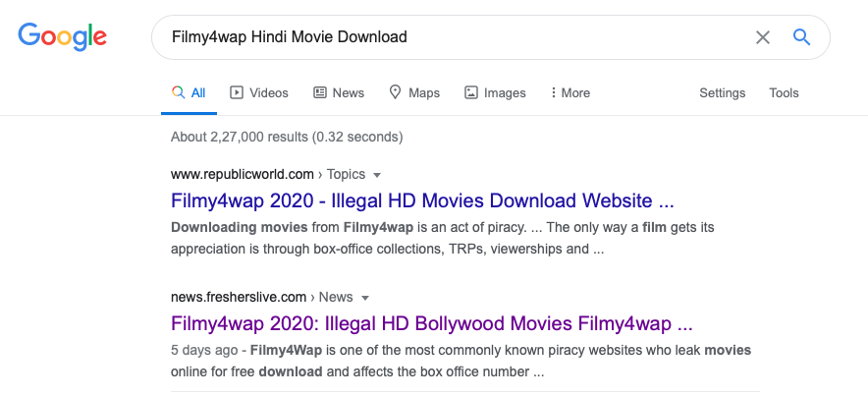
Task: Clear the search box with X icon
Action: (x=762, y=37)
